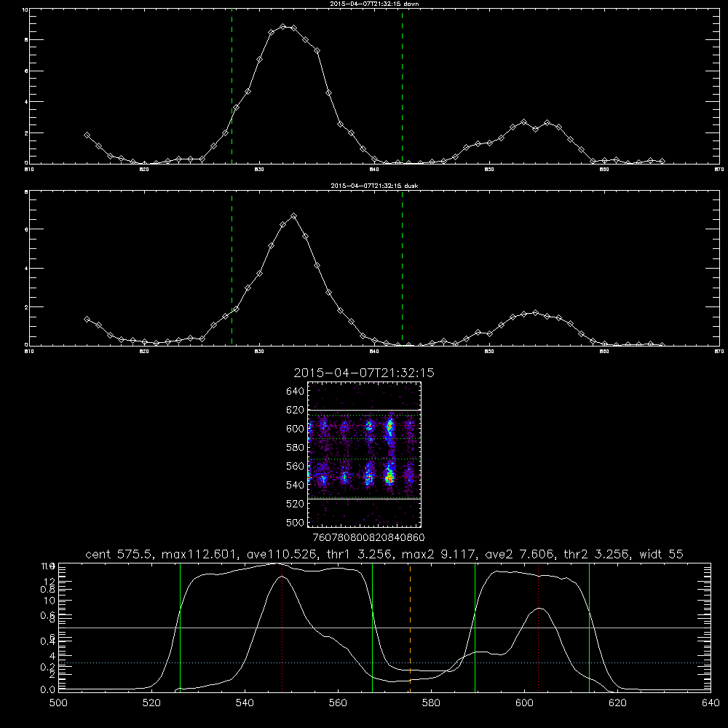Click the 540 x-axis label of bottom plot
This screenshot has width=728, height=728.
[245, 703]
